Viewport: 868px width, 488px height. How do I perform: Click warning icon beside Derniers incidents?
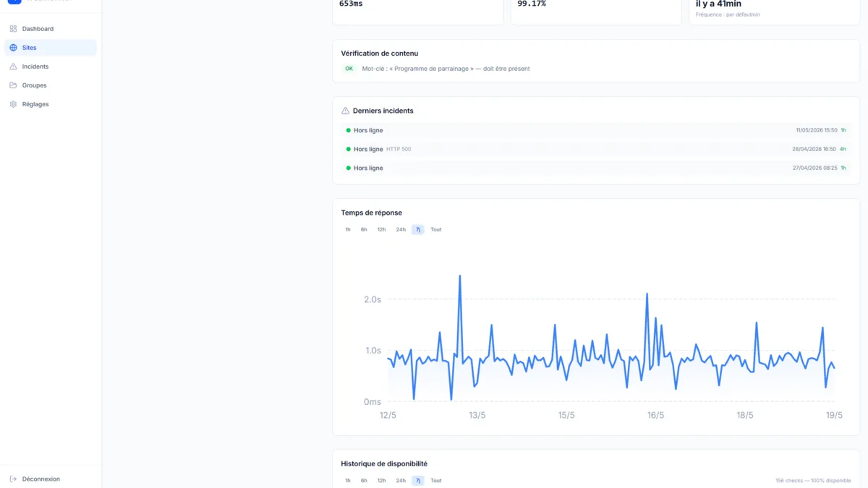pyautogui.click(x=345, y=111)
